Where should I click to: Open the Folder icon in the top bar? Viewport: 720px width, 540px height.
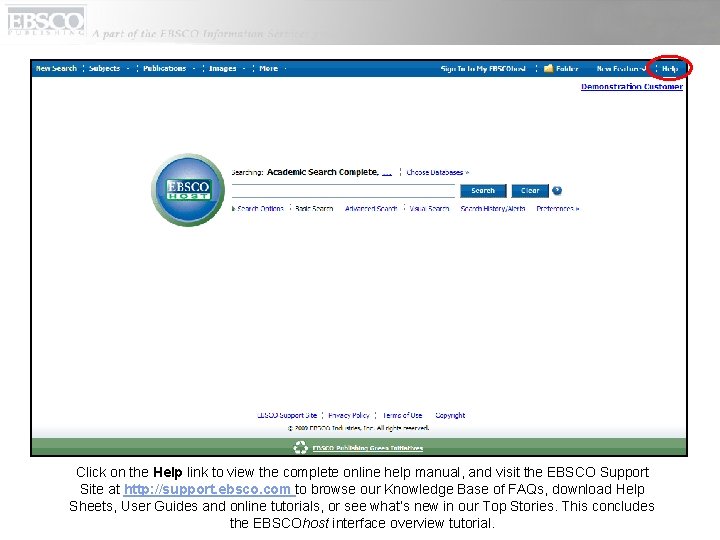(548, 68)
